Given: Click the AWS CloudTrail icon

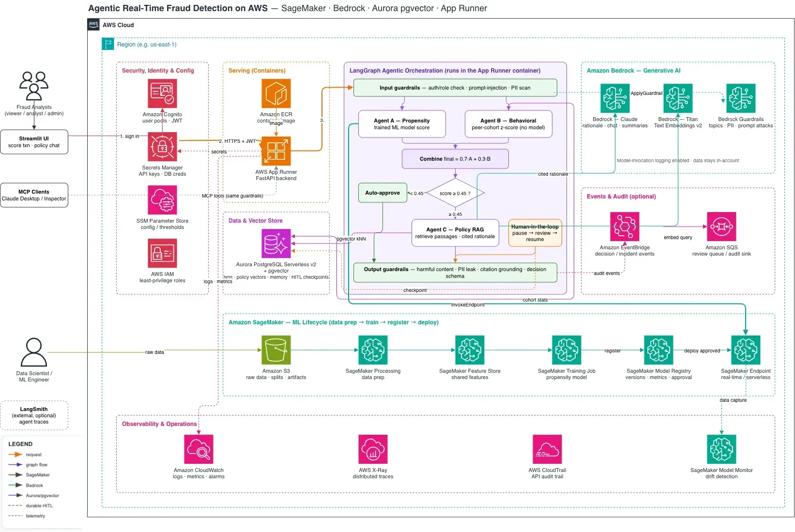Looking at the screenshot, I should click(547, 449).
